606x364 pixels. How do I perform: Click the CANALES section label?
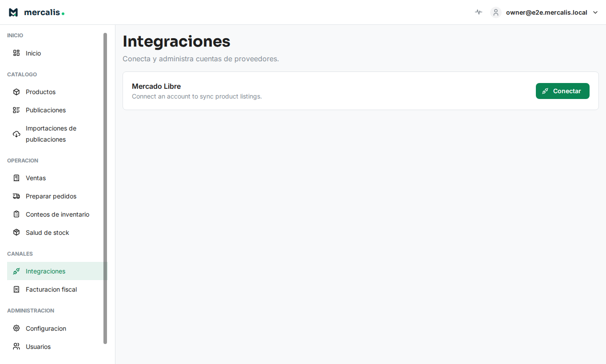click(20, 254)
